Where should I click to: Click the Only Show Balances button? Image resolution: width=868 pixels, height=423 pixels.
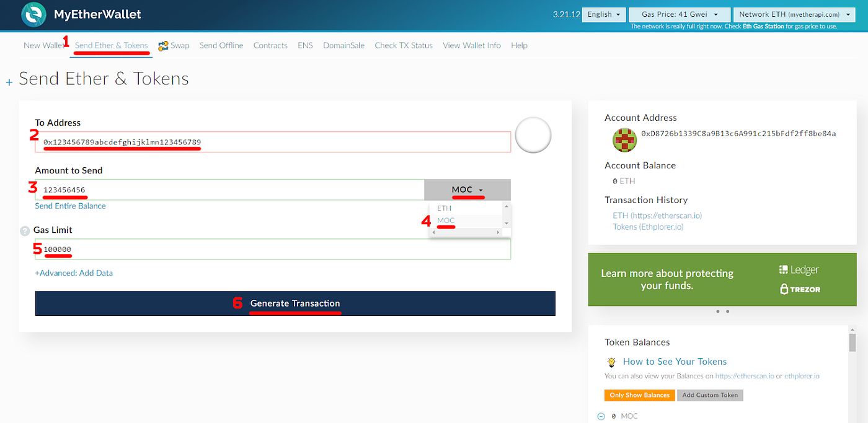pyautogui.click(x=639, y=395)
